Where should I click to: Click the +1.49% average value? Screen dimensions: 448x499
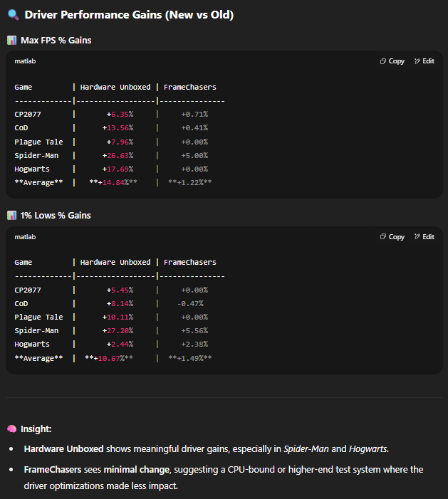coord(190,358)
